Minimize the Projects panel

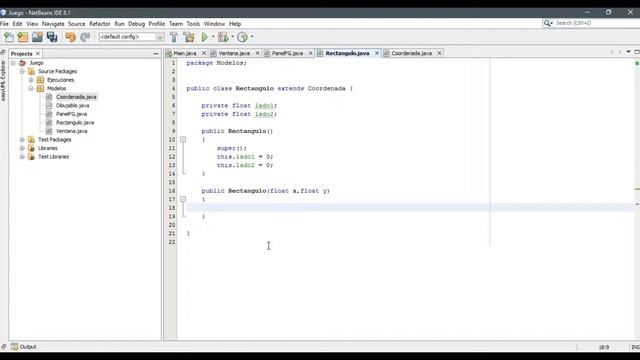[x=156, y=53]
